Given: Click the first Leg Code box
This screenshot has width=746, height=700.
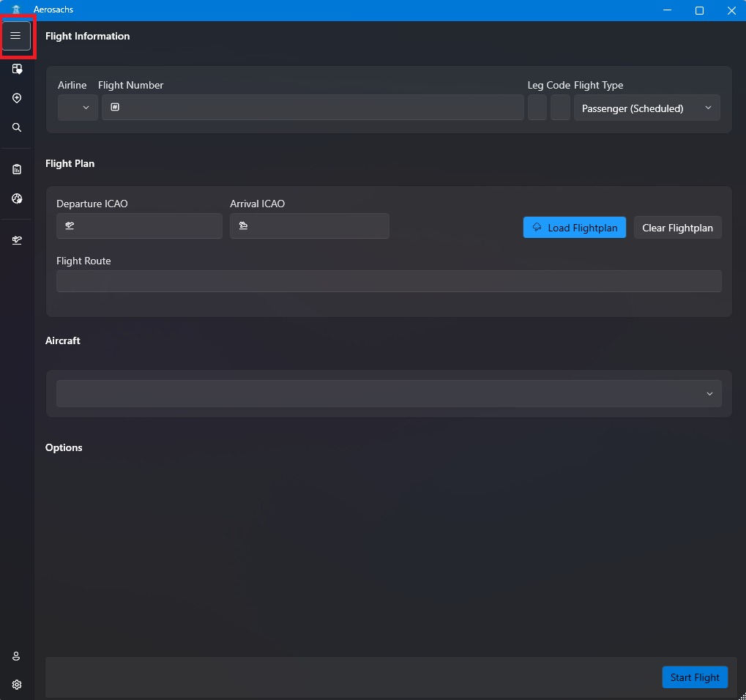Looking at the screenshot, I should [537, 108].
